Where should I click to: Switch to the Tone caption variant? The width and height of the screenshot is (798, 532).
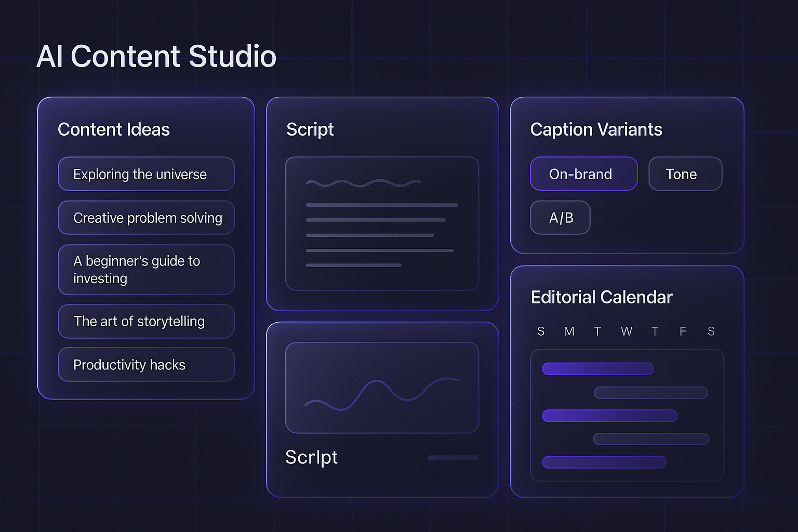pyautogui.click(x=684, y=174)
